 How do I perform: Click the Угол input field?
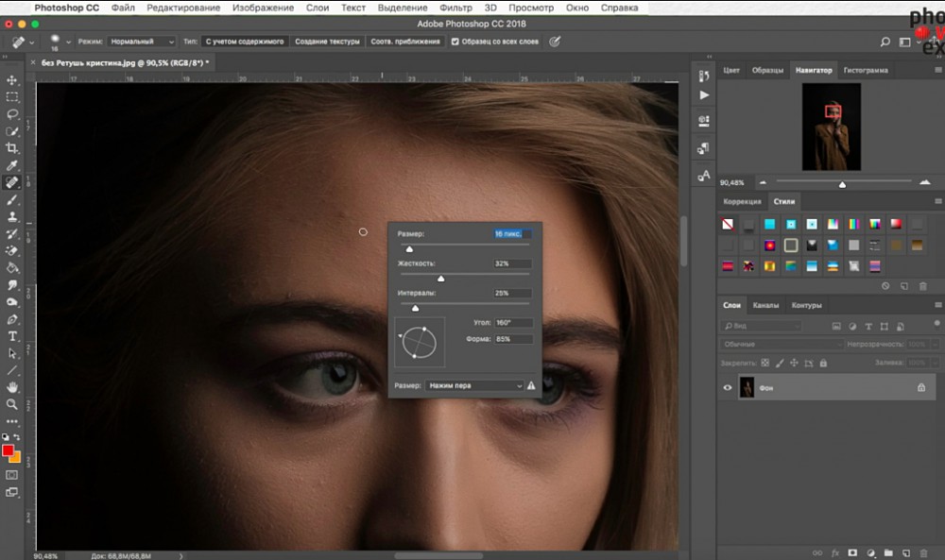(x=513, y=323)
